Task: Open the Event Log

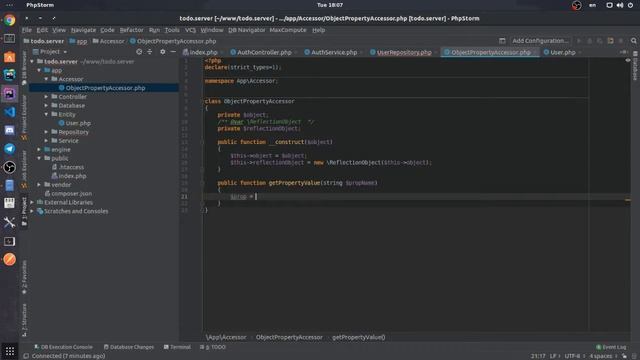Action: coord(611,347)
